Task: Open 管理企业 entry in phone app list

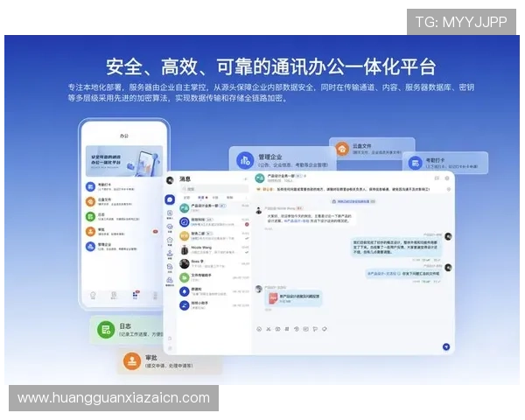Action: (x=122, y=247)
